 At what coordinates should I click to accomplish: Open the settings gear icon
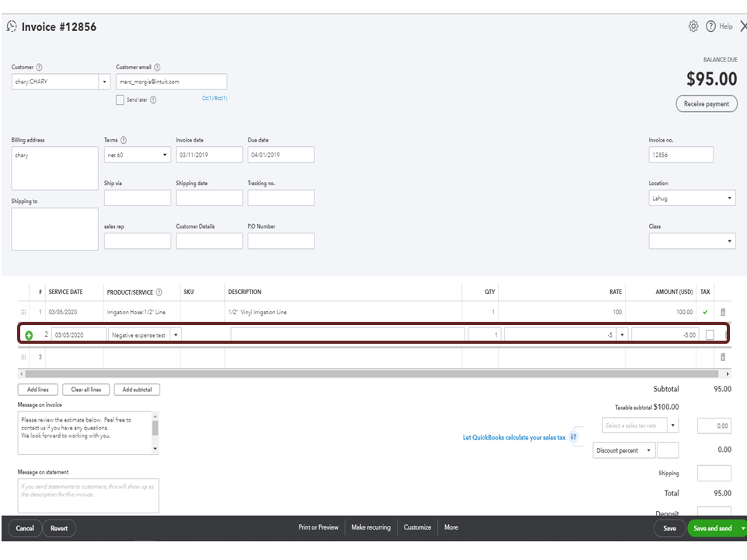coord(693,26)
